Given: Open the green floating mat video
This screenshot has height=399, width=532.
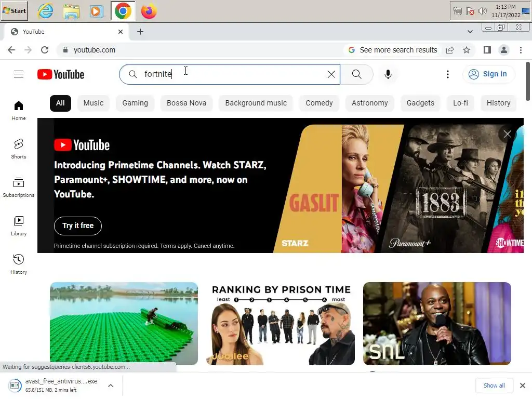Looking at the screenshot, I should pos(124,323).
